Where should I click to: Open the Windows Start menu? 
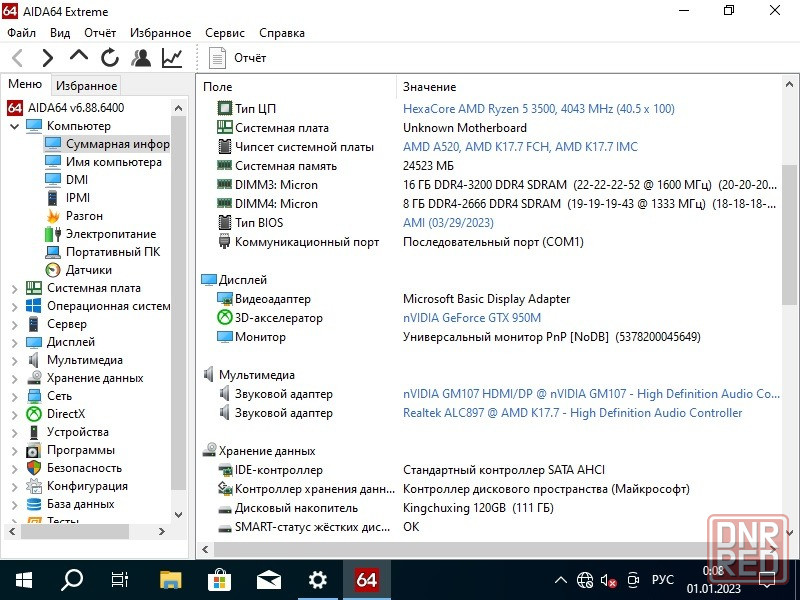tap(24, 580)
